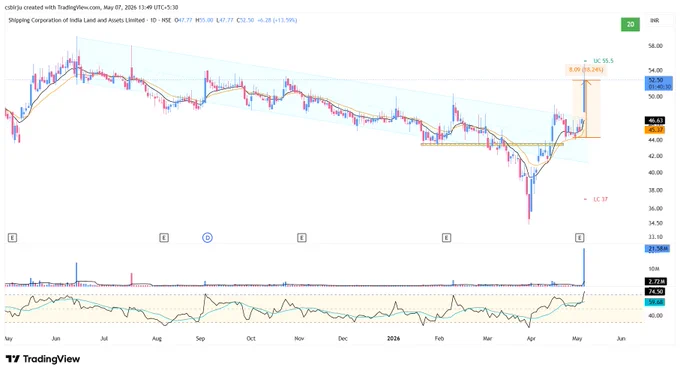Click the LC 37 lower circuit label
Image resolution: width=680 pixels, height=373 pixels.
click(x=601, y=199)
